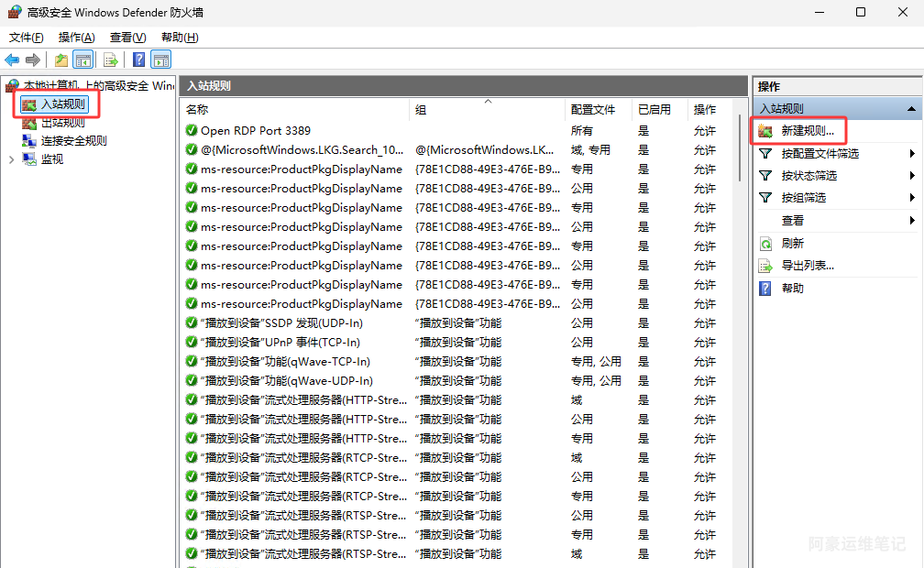Open the 操作(A) menu
924x568 pixels.
tap(76, 38)
